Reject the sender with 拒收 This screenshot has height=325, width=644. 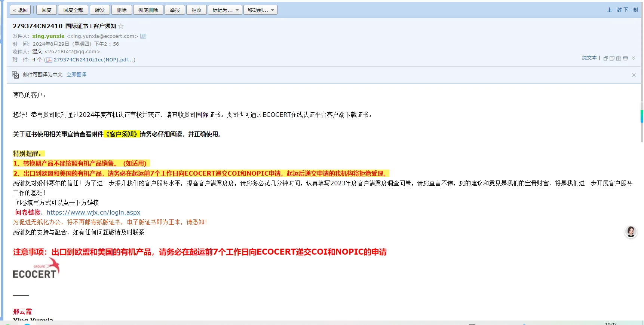pos(196,10)
